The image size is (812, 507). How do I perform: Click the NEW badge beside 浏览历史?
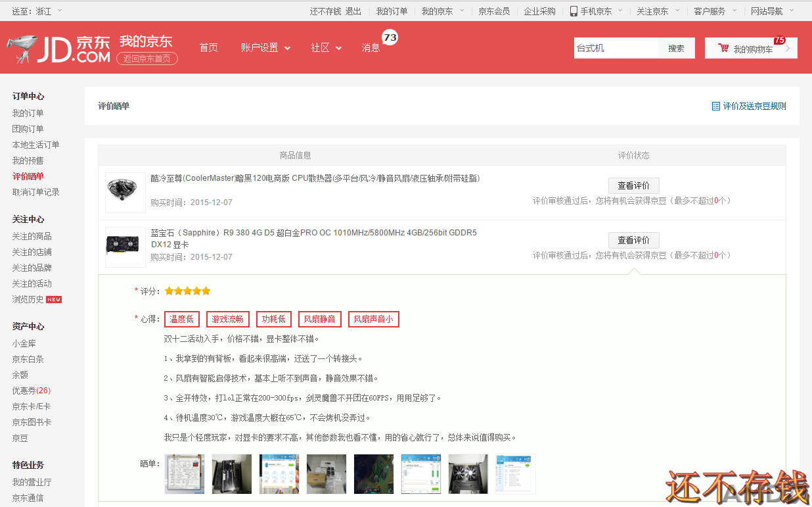pyautogui.click(x=54, y=300)
